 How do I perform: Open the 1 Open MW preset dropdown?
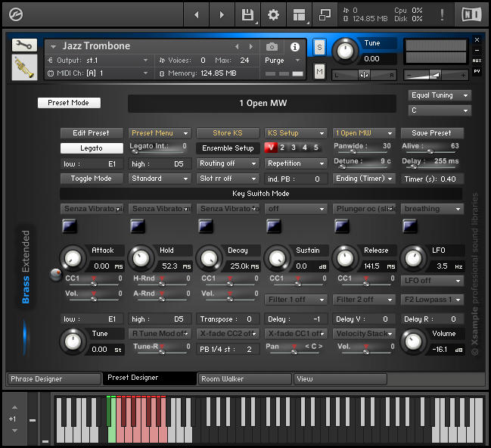pos(364,133)
